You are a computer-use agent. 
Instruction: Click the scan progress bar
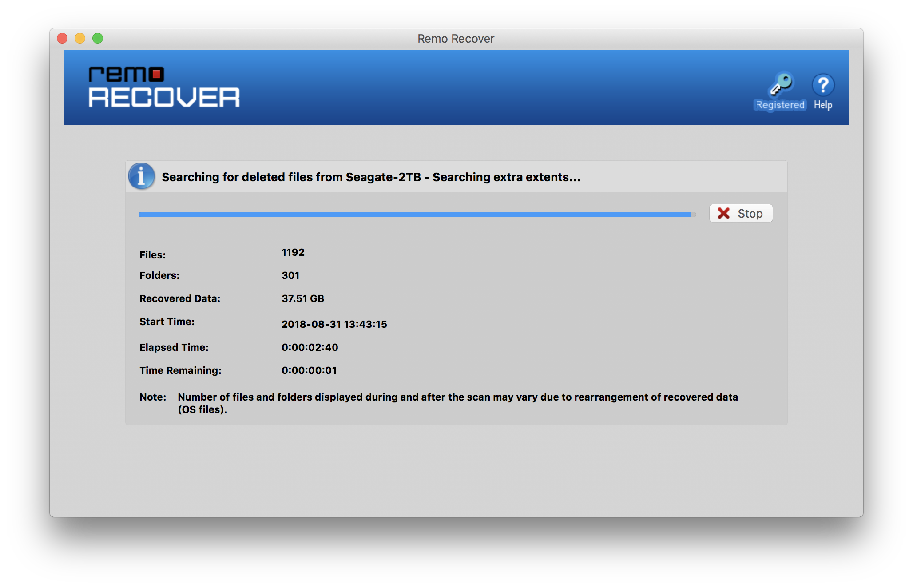417,215
